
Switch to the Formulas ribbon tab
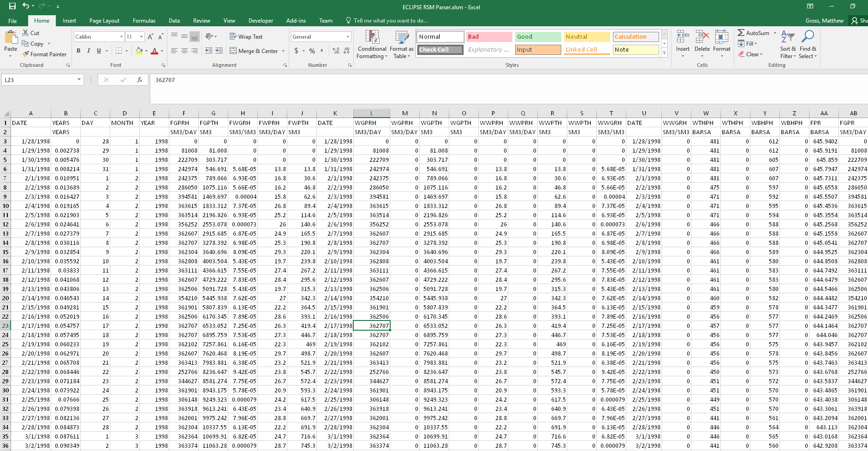[144, 21]
